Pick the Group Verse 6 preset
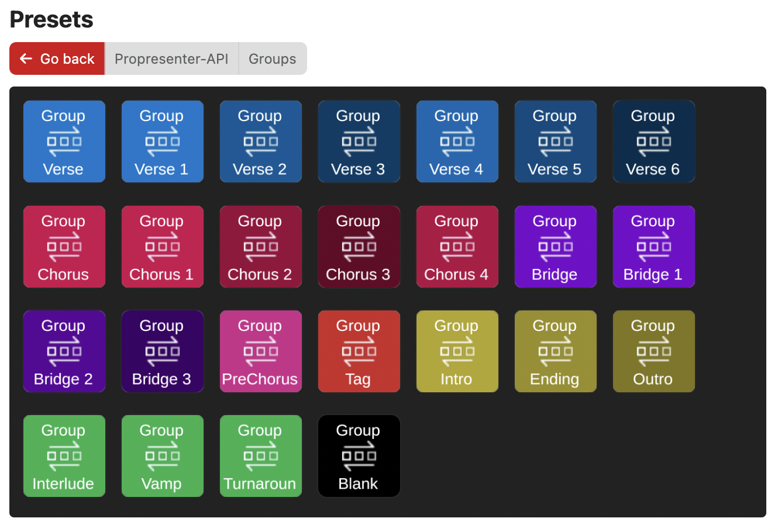This screenshot has width=778, height=532. pyautogui.click(x=654, y=141)
